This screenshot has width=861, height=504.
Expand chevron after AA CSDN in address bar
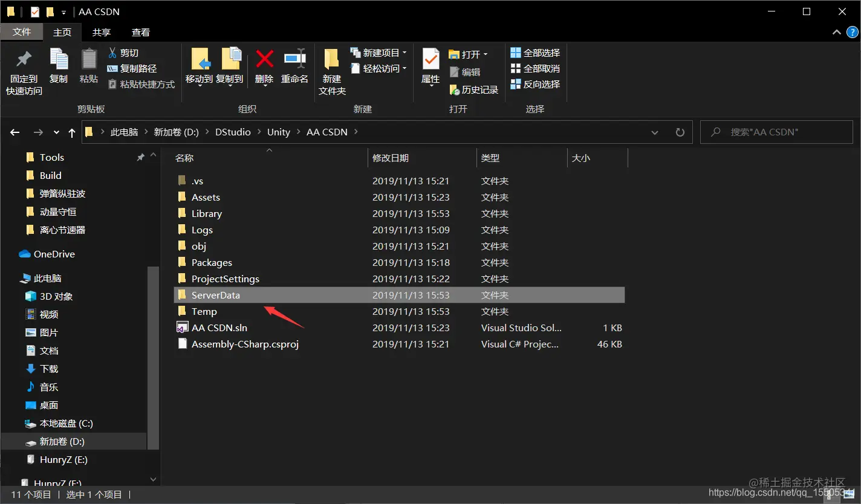coord(356,132)
